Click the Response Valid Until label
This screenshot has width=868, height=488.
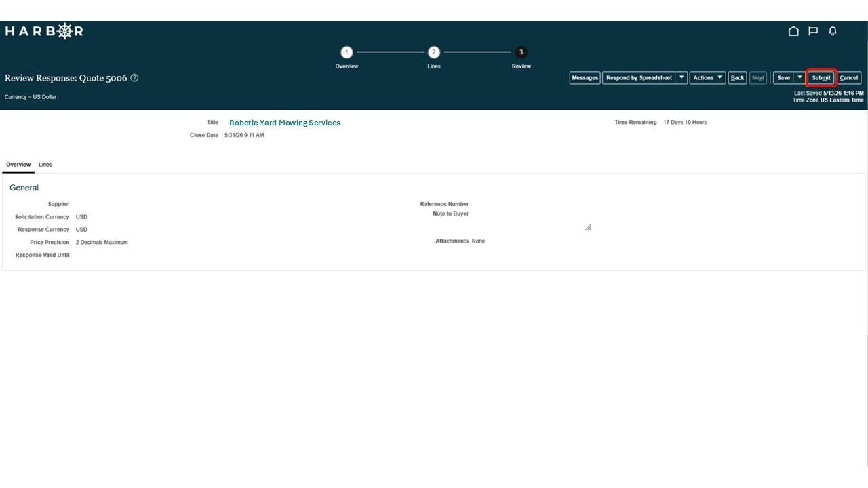click(x=42, y=256)
